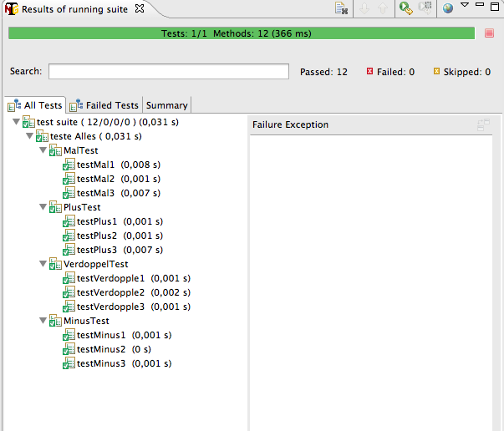Select the testVerdopple2 (0,002 s) row text

pyautogui.click(x=134, y=292)
